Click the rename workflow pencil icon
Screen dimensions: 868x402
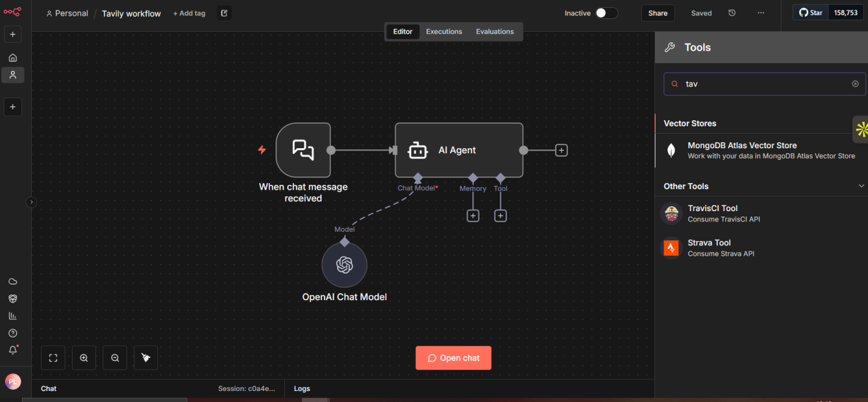click(x=223, y=12)
